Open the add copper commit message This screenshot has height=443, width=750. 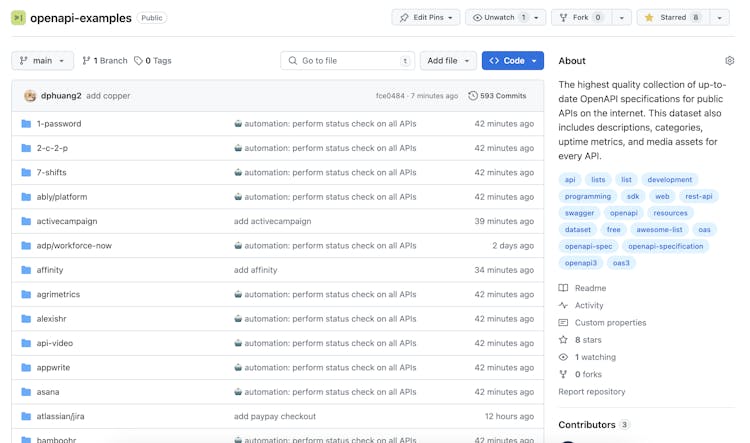(x=108, y=96)
